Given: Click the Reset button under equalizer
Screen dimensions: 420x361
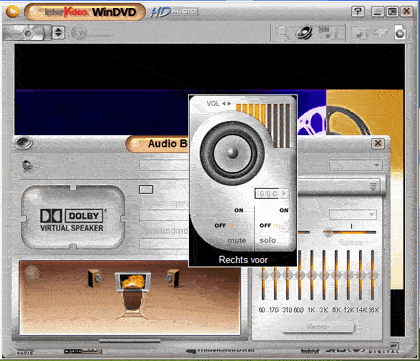Looking at the screenshot, I should [318, 327].
